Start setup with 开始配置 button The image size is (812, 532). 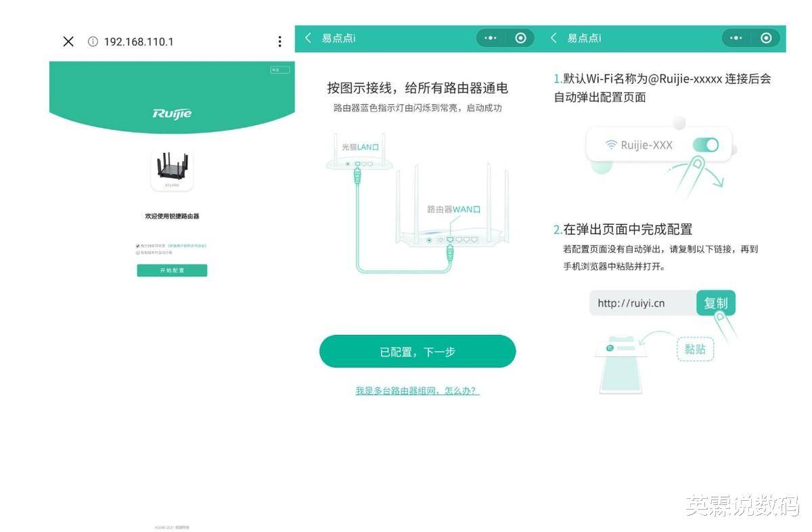point(172,270)
